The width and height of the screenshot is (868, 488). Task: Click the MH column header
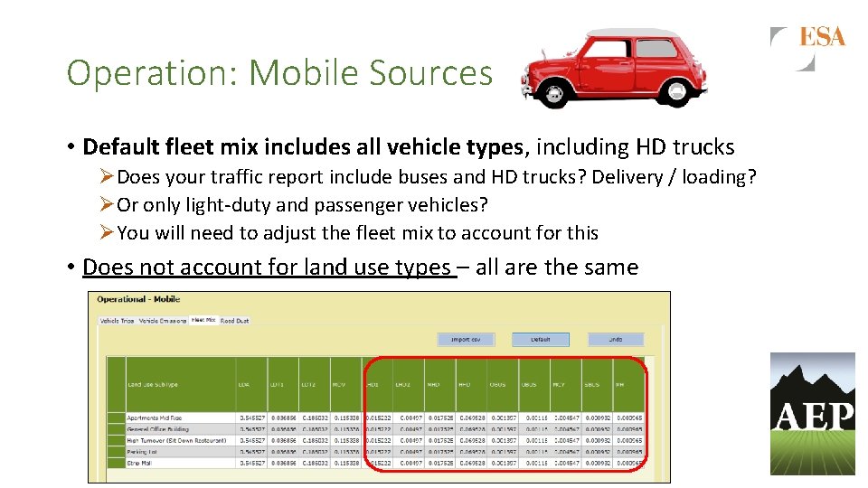[x=629, y=385]
